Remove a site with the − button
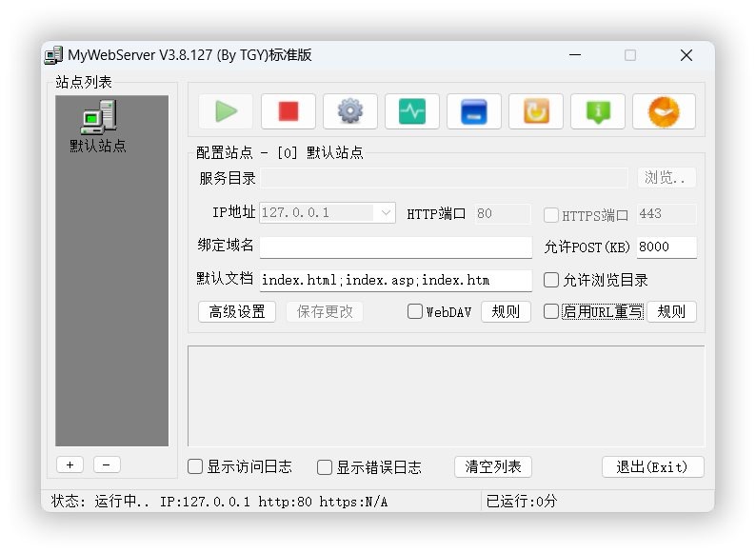Screen dimensions: 756x553 [107, 464]
